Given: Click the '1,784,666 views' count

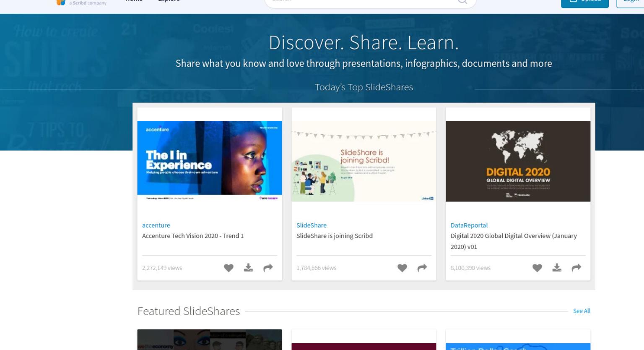Looking at the screenshot, I should point(317,268).
